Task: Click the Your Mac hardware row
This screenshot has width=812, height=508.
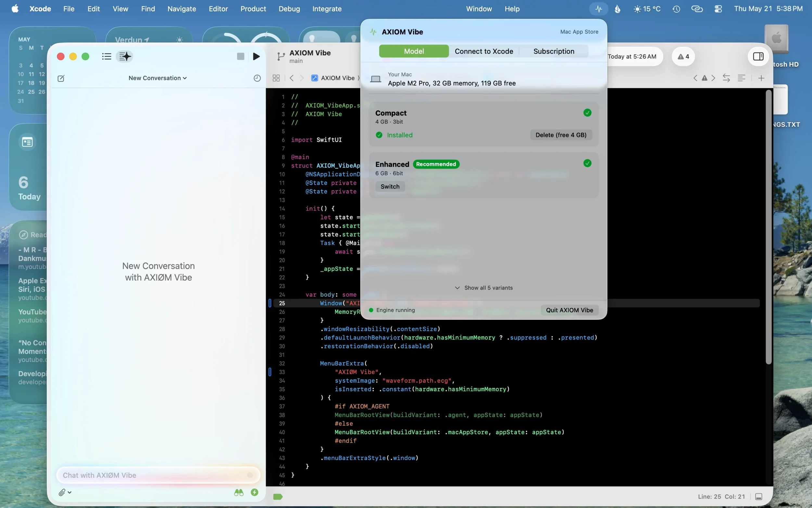Action: [483, 79]
